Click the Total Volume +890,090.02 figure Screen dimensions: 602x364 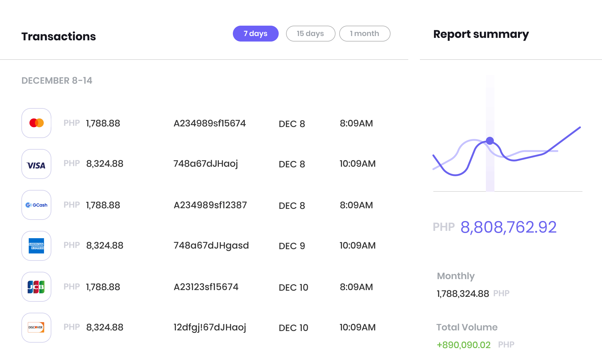pos(463,345)
